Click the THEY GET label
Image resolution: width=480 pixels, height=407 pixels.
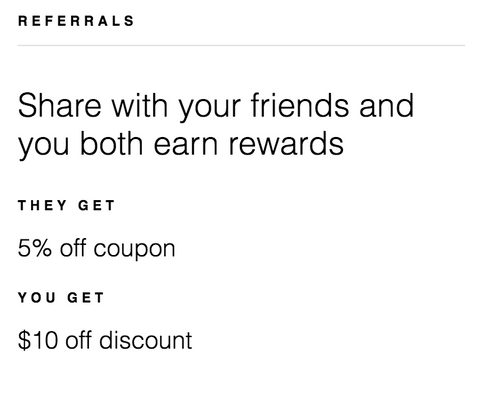pyautogui.click(x=66, y=205)
